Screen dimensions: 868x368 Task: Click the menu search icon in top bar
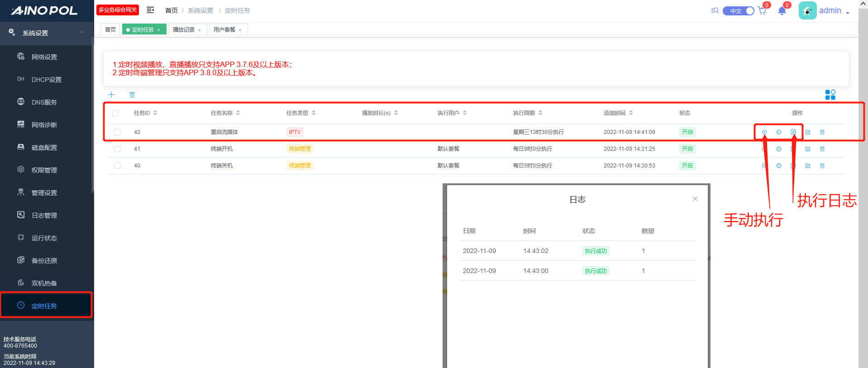[x=715, y=10]
